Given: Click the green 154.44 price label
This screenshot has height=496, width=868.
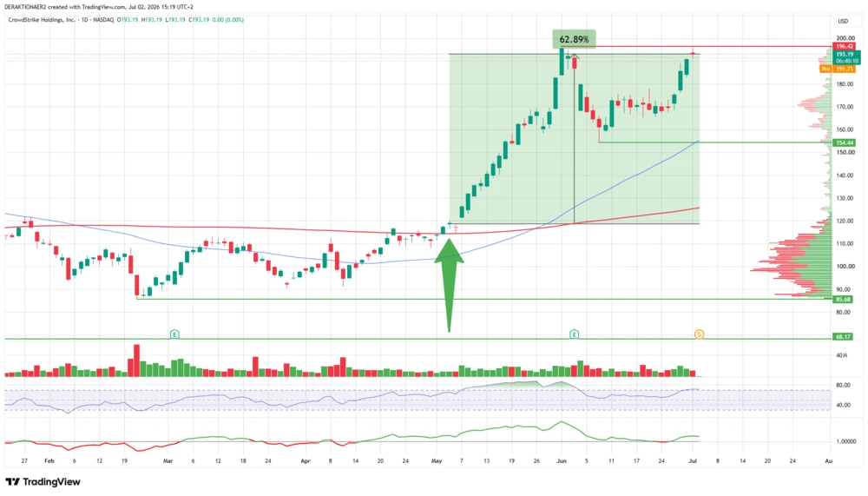Looking at the screenshot, I should point(845,142).
